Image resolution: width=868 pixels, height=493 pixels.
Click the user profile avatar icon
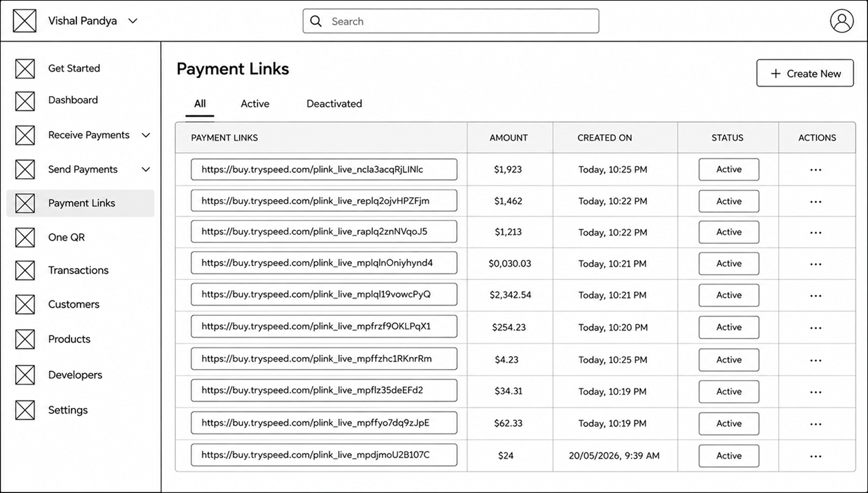point(841,21)
